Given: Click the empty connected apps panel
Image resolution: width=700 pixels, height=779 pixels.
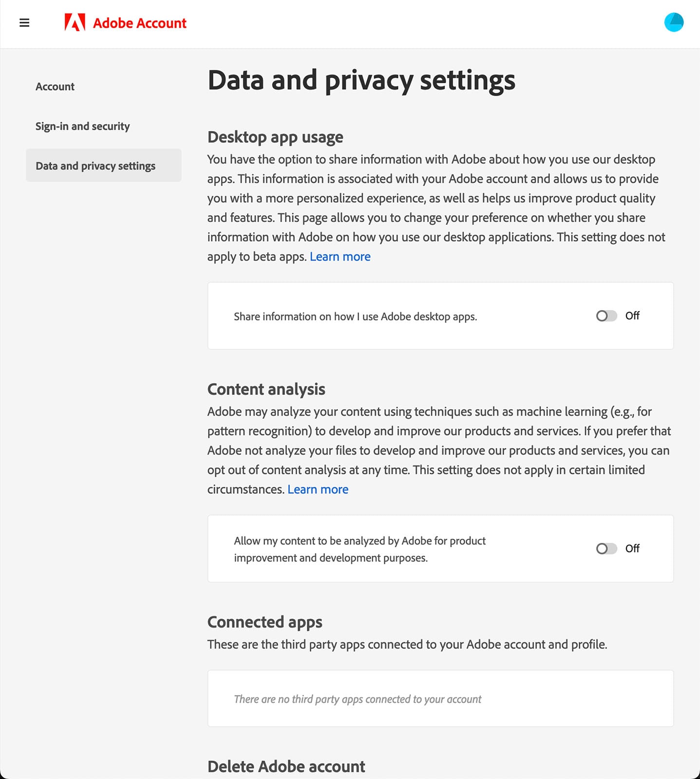Looking at the screenshot, I should [440, 698].
